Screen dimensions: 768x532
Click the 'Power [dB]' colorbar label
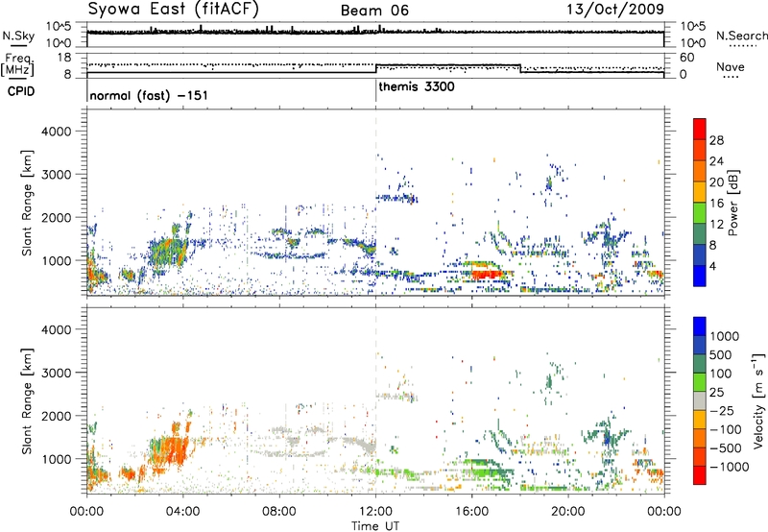click(x=732, y=203)
